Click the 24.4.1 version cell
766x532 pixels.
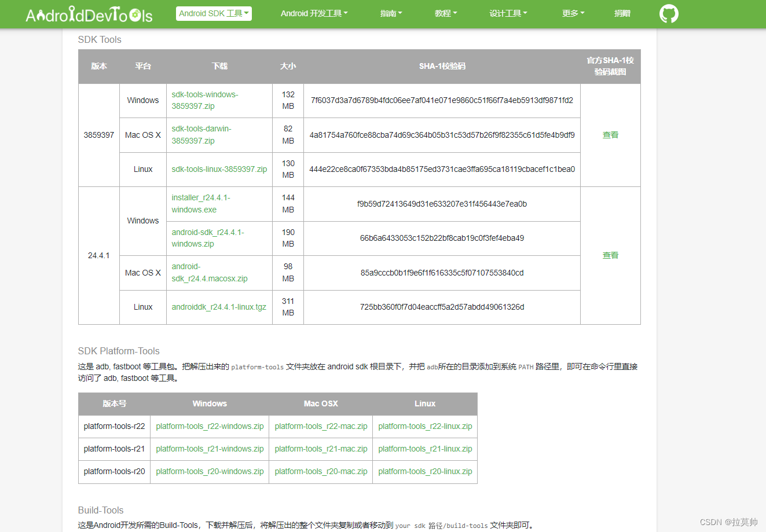tap(99, 255)
